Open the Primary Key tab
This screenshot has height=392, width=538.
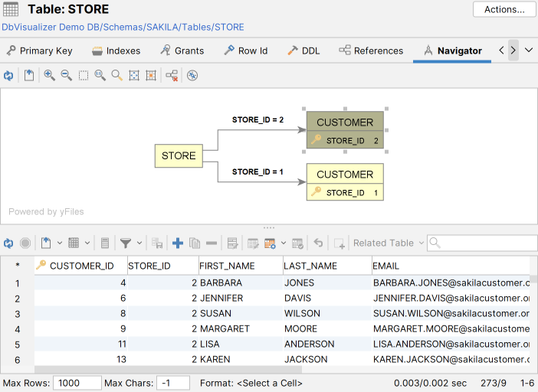(40, 51)
